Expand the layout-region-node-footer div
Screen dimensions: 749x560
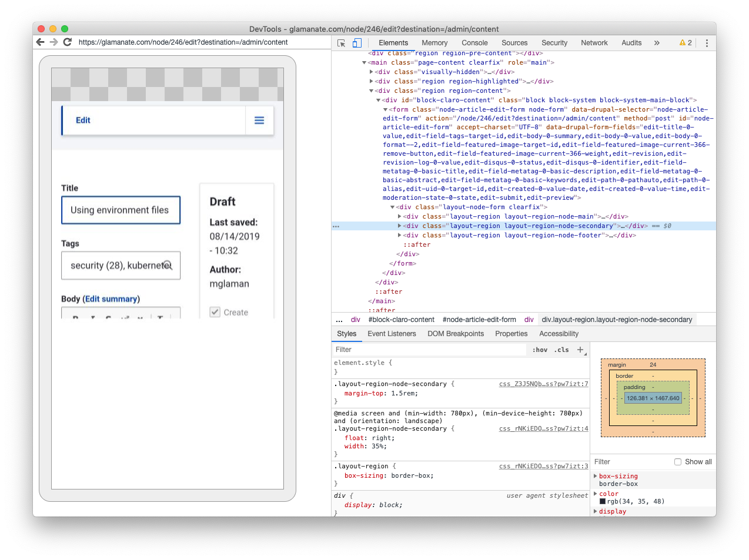(x=400, y=236)
